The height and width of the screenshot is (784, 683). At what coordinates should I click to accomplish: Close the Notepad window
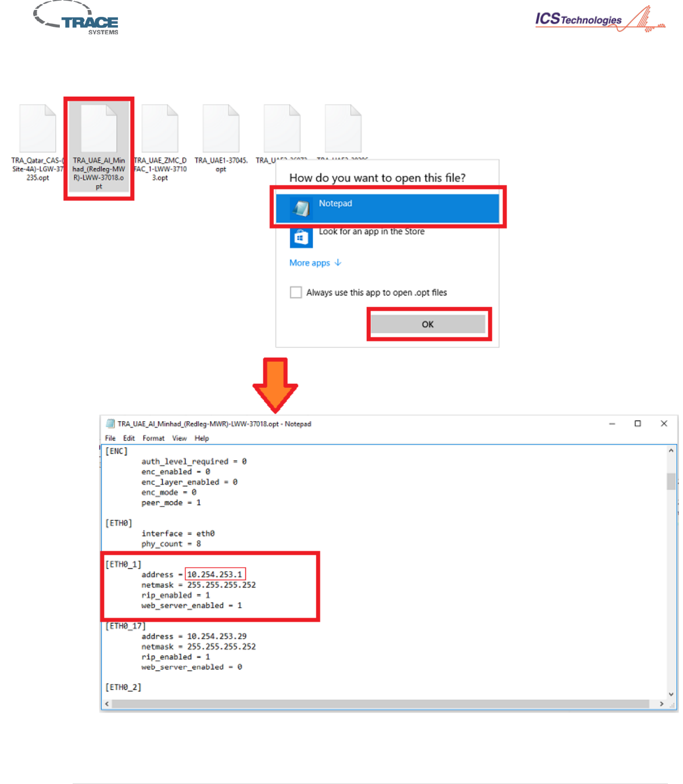click(664, 423)
